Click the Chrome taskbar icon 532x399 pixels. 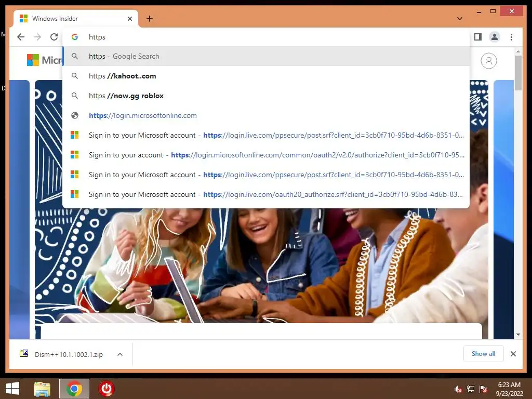click(74, 389)
